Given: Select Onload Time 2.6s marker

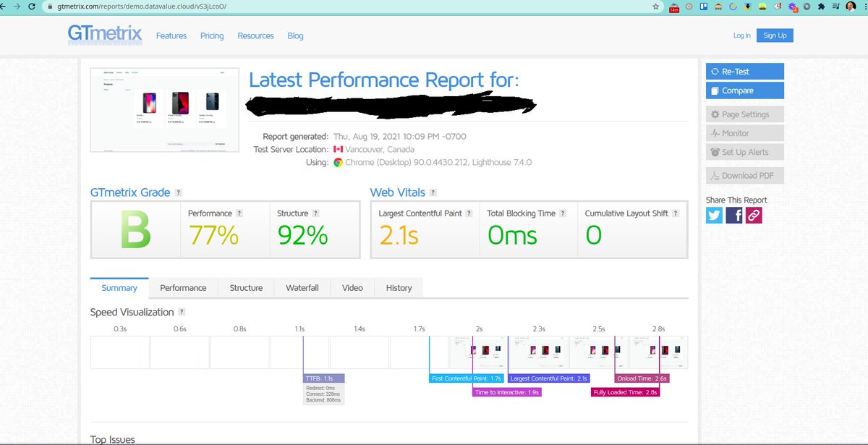Looking at the screenshot, I should tap(641, 378).
